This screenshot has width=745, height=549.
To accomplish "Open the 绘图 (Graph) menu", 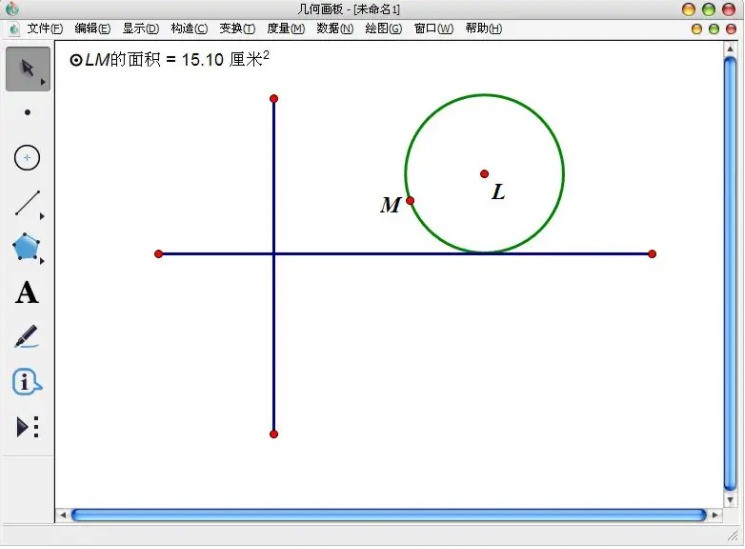I will tap(383, 29).
